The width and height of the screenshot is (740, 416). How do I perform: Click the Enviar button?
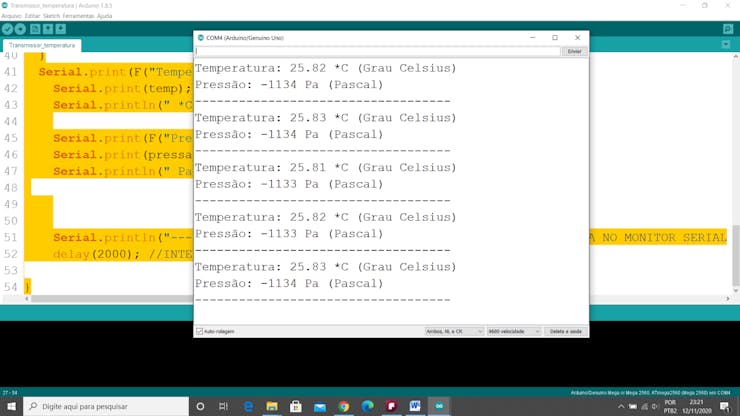tap(574, 51)
